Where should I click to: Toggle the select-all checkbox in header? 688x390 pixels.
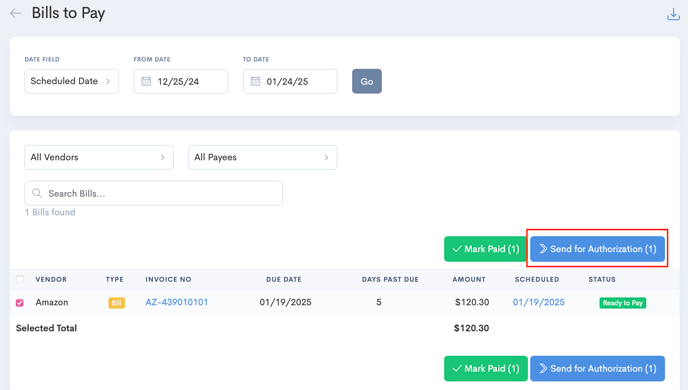20,279
